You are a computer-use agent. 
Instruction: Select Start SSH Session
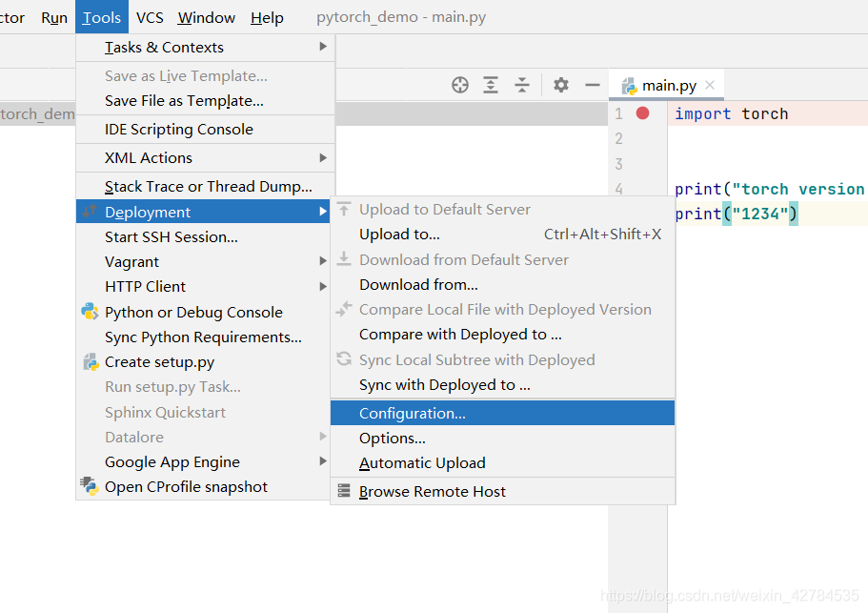(203, 237)
